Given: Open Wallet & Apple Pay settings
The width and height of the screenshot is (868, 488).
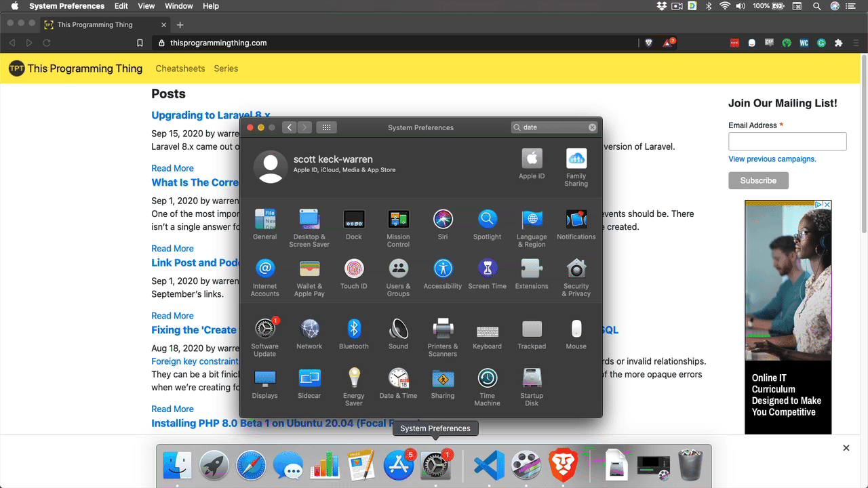Looking at the screenshot, I should pyautogui.click(x=309, y=270).
